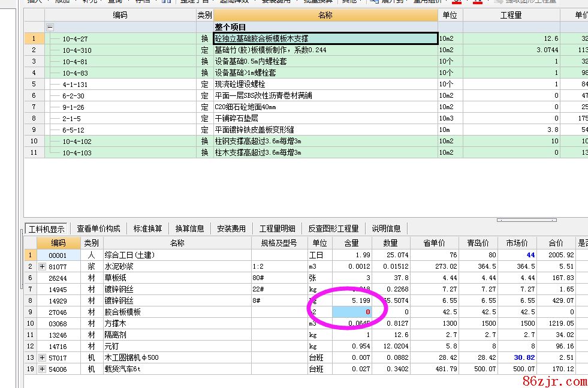Select the 工料机显示 tab
588x388 pixels.
(47, 228)
